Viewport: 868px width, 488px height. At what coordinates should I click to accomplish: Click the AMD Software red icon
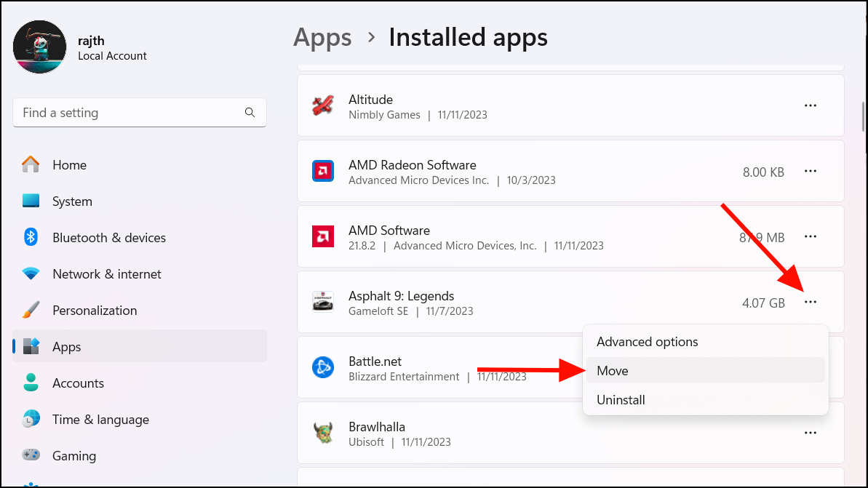323,236
